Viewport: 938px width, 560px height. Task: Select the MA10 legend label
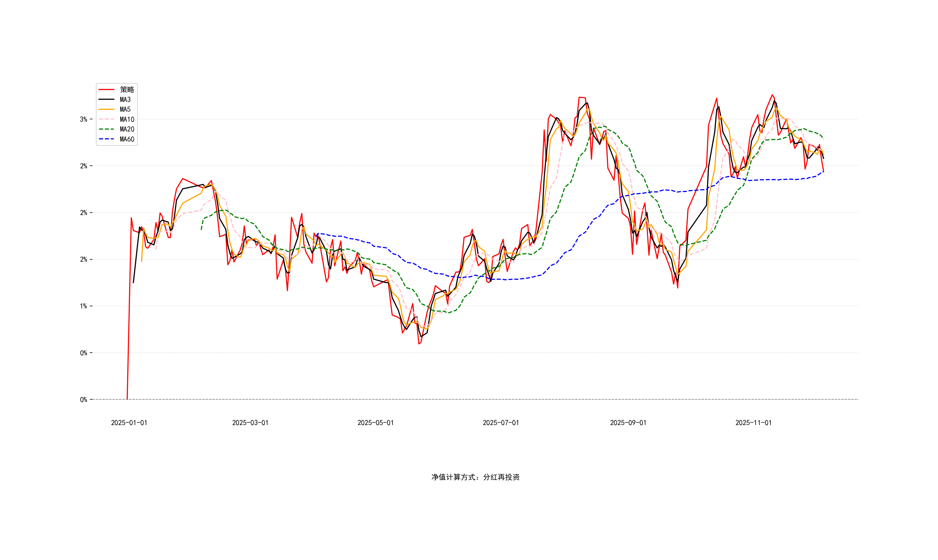point(127,119)
